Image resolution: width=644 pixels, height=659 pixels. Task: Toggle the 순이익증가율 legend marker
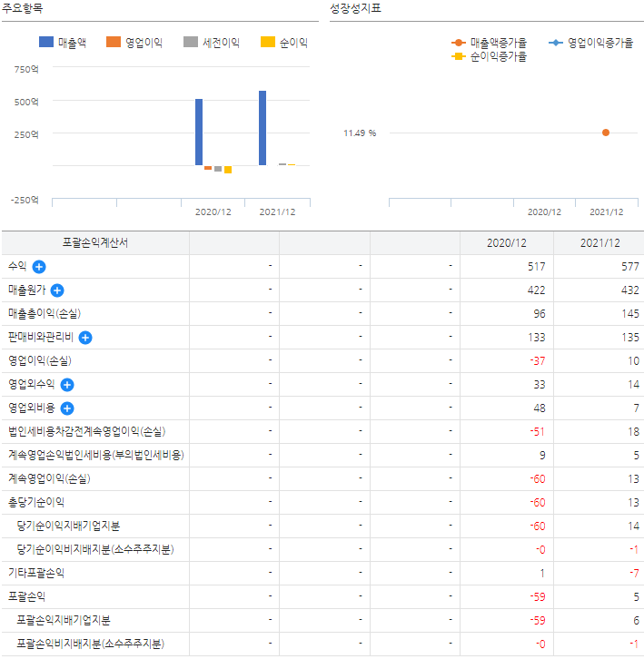(x=459, y=56)
